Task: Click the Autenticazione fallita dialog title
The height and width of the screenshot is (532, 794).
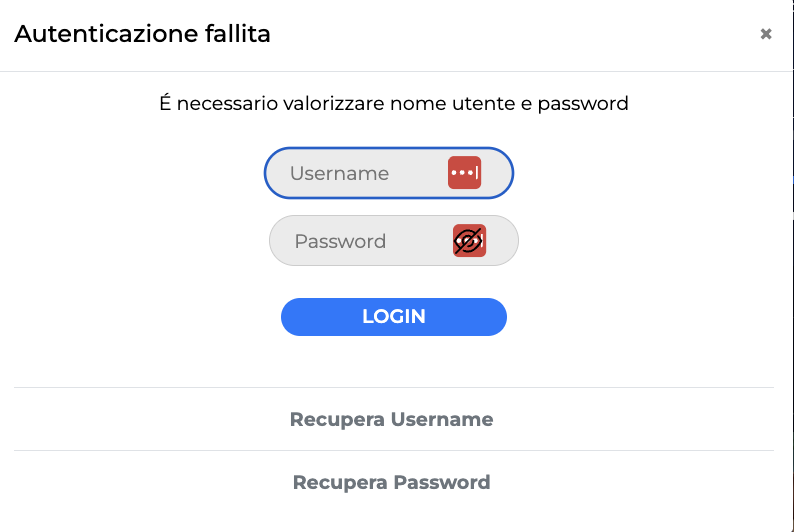Action: coord(142,35)
